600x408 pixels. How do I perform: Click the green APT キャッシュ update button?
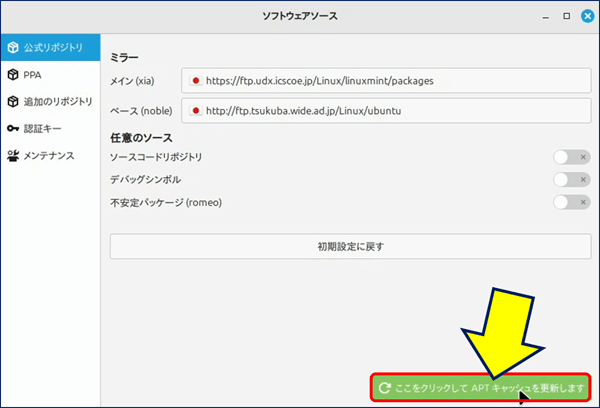480,388
